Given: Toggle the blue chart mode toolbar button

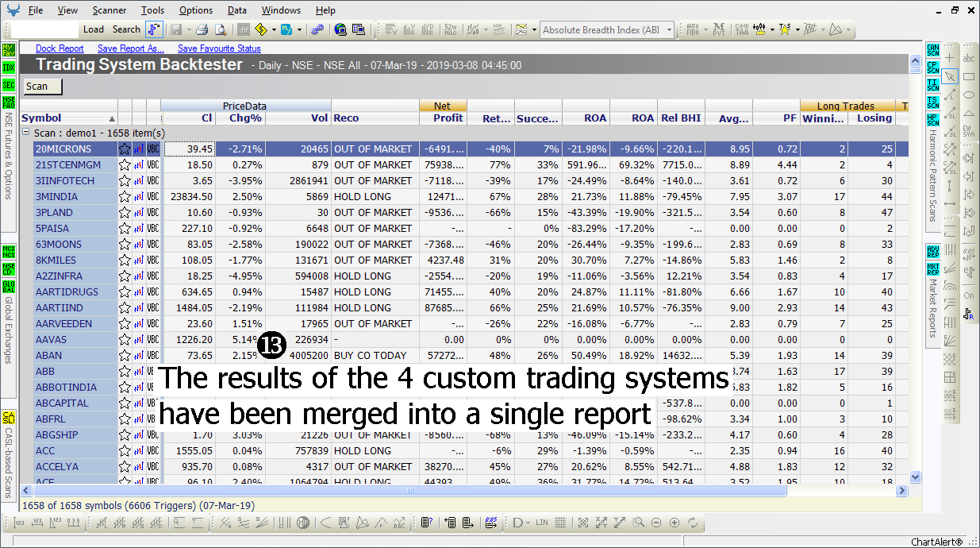Looking at the screenshot, I should pos(155,29).
